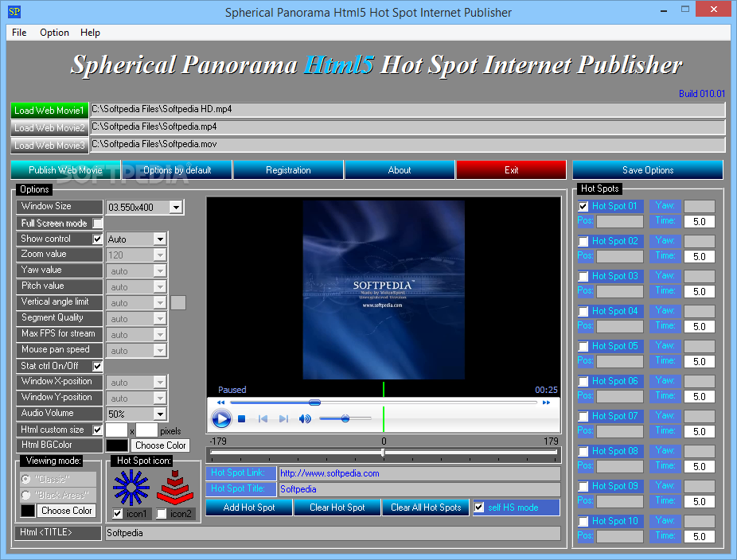737x560 pixels.
Task: Click the fast-forward double-arrow icon
Action: point(546,402)
